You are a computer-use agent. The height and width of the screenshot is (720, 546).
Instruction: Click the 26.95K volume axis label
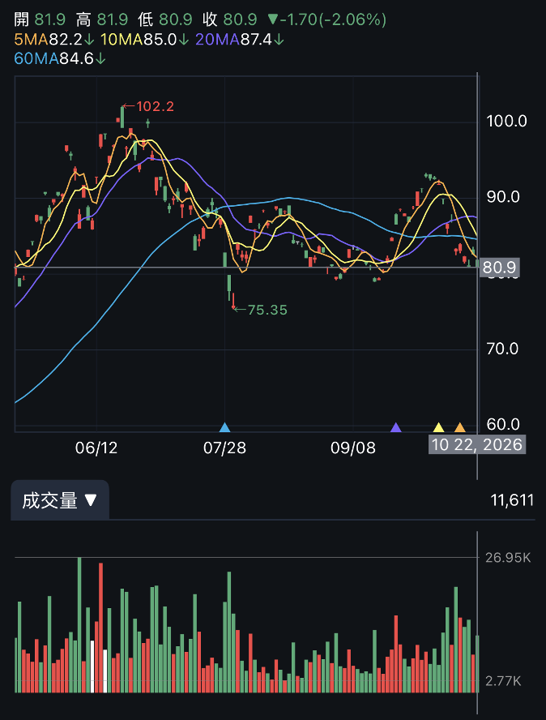[508, 558]
